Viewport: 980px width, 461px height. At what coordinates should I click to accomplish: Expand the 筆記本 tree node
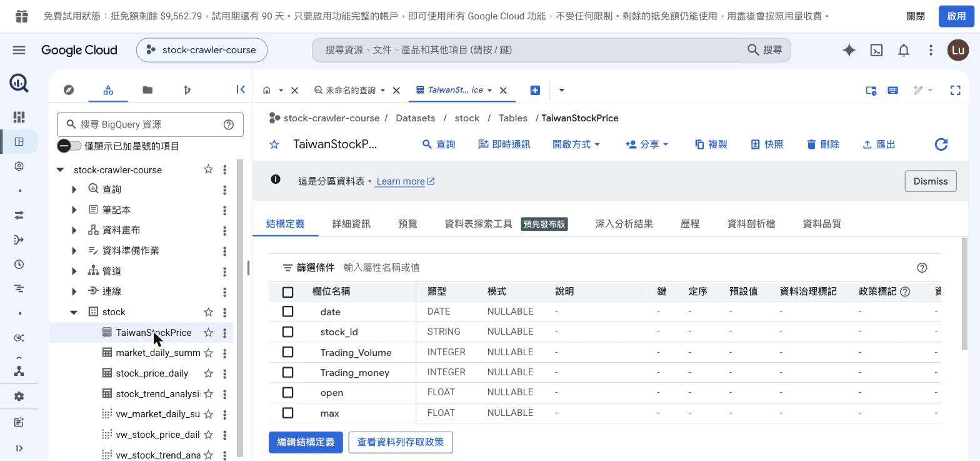pyautogui.click(x=74, y=210)
